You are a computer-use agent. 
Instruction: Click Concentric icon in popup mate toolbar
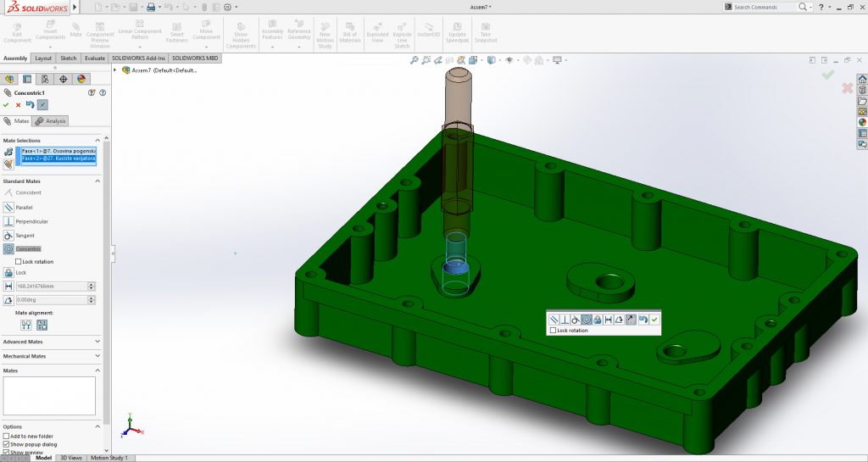click(x=587, y=320)
